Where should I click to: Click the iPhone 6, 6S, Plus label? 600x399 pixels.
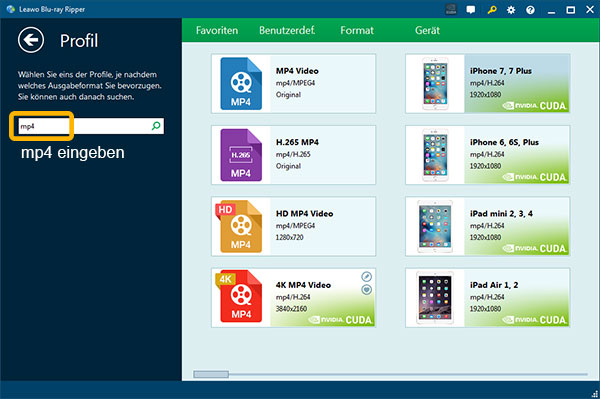point(504,142)
